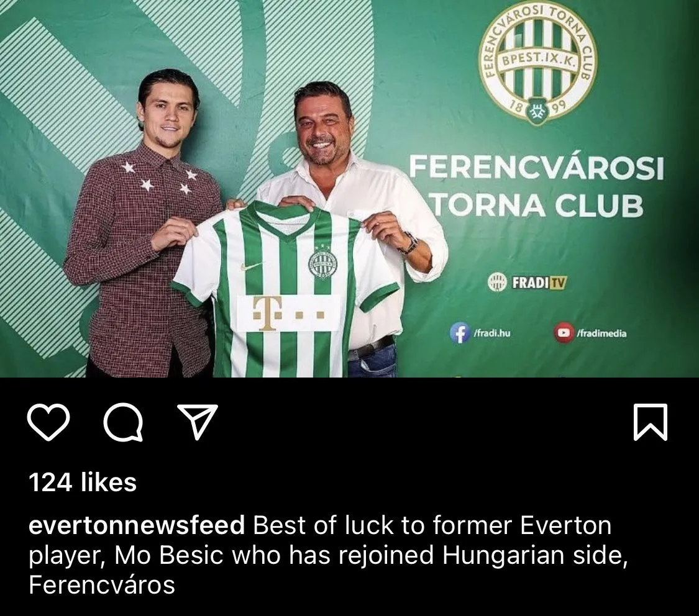Click the T-Mobile sponsor logo on the jersey
This screenshot has width=699, height=616.
click(288, 313)
